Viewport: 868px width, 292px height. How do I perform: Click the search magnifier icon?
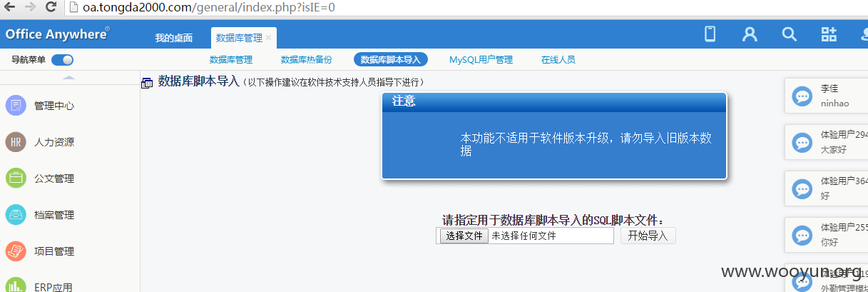point(789,34)
